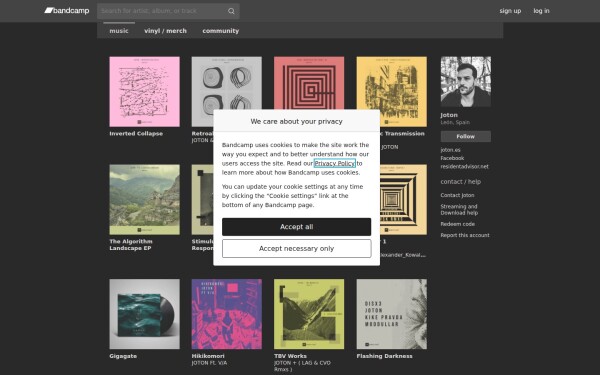The width and height of the screenshot is (600, 375).
Task: Open the log in link
Action: (x=541, y=11)
